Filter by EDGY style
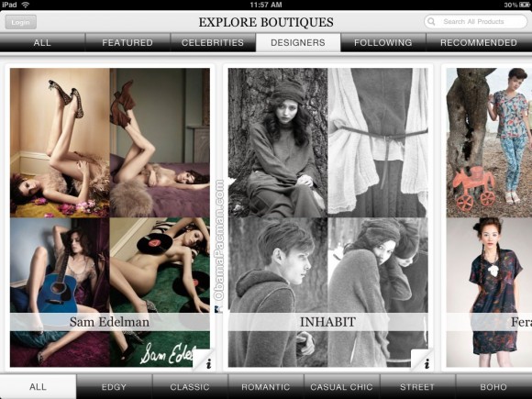 114,387
